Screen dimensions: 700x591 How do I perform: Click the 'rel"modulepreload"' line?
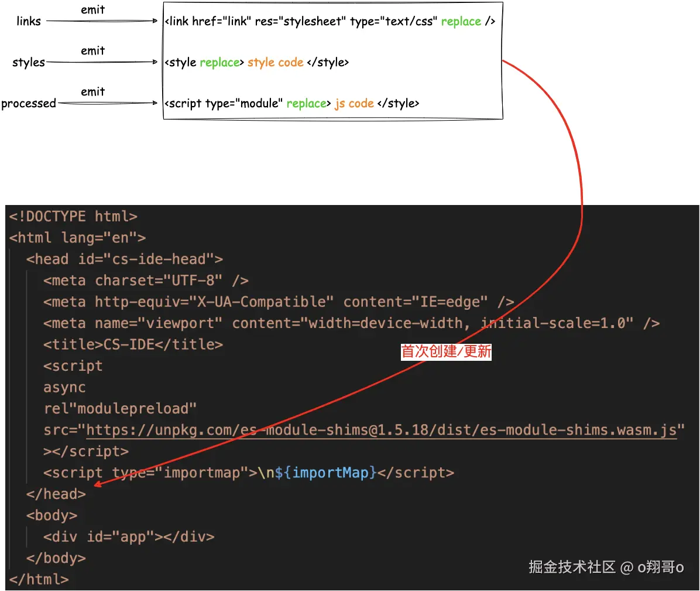120,409
